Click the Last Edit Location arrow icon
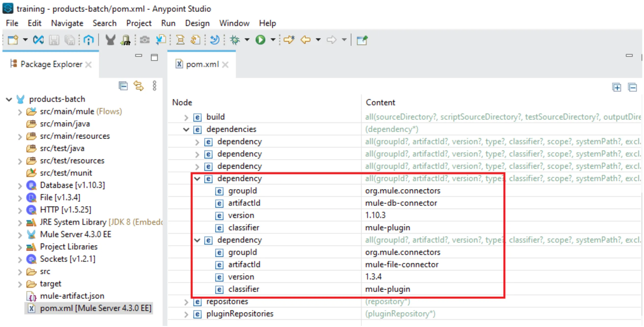This screenshot has height=327, width=644. tap(289, 40)
